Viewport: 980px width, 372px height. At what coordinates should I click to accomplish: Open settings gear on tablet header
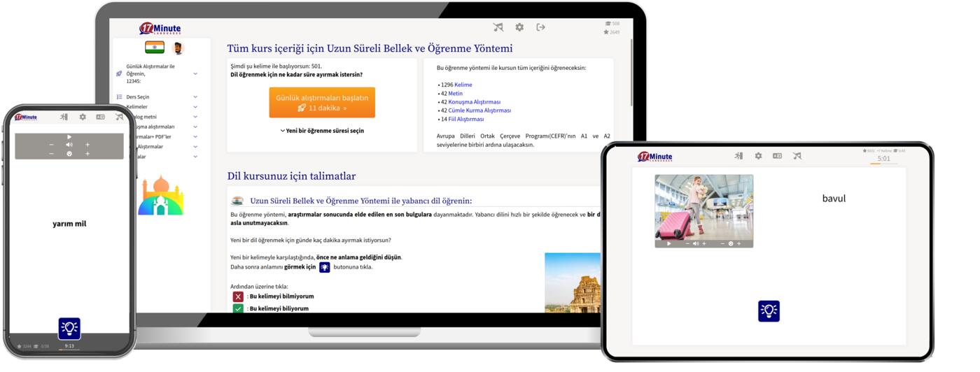tap(758, 156)
